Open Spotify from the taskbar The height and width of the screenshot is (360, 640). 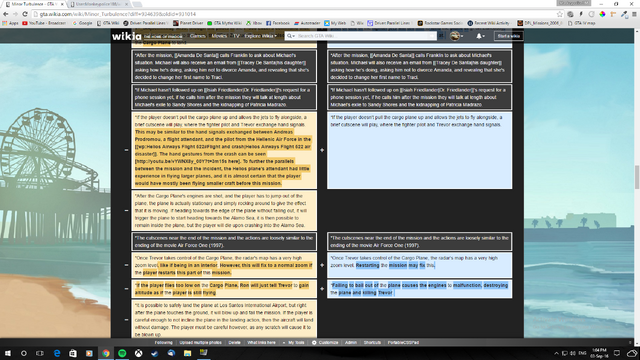pos(122,353)
